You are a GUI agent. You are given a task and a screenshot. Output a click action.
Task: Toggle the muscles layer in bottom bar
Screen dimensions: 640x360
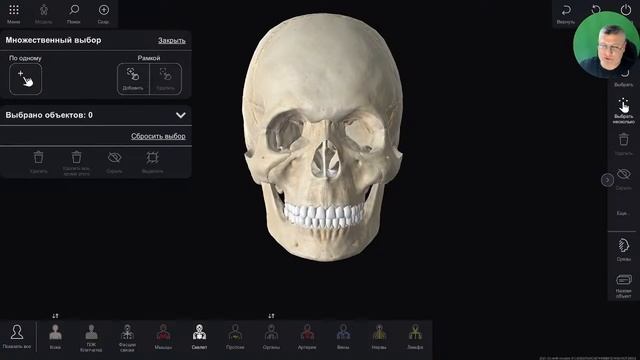[163, 337]
